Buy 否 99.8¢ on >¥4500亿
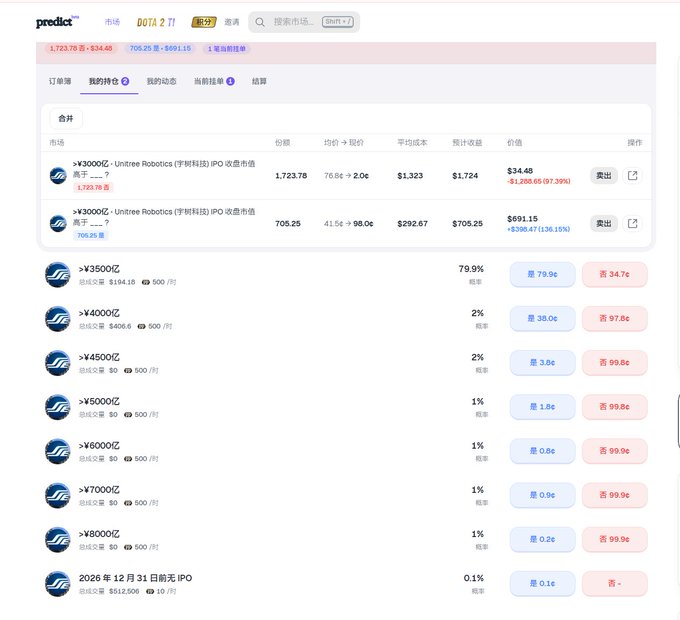 click(x=615, y=363)
